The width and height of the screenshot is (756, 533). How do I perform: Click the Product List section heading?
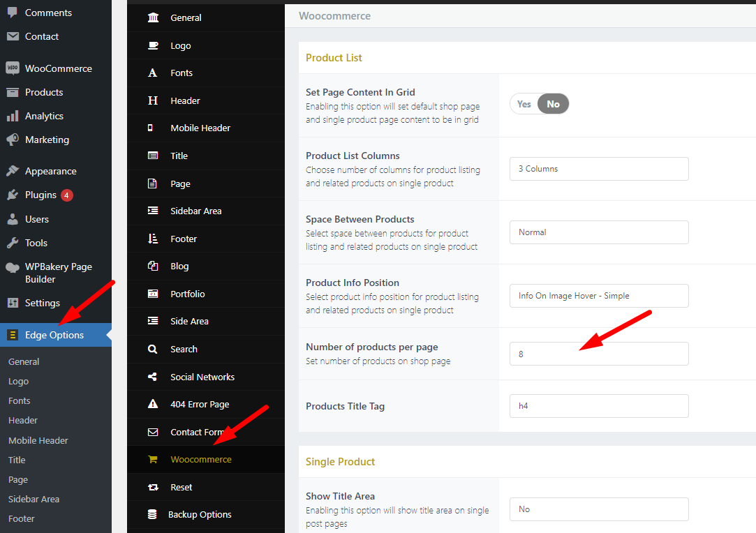point(334,58)
